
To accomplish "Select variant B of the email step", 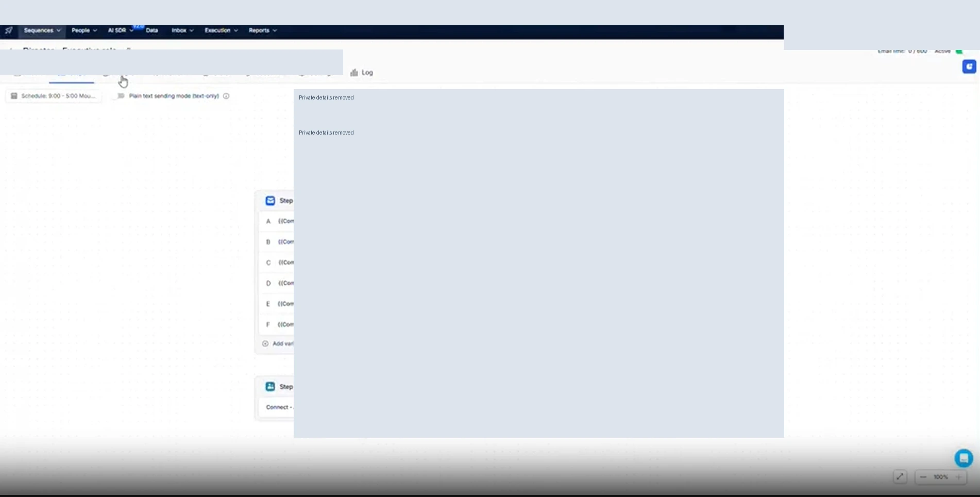I will tap(276, 242).
